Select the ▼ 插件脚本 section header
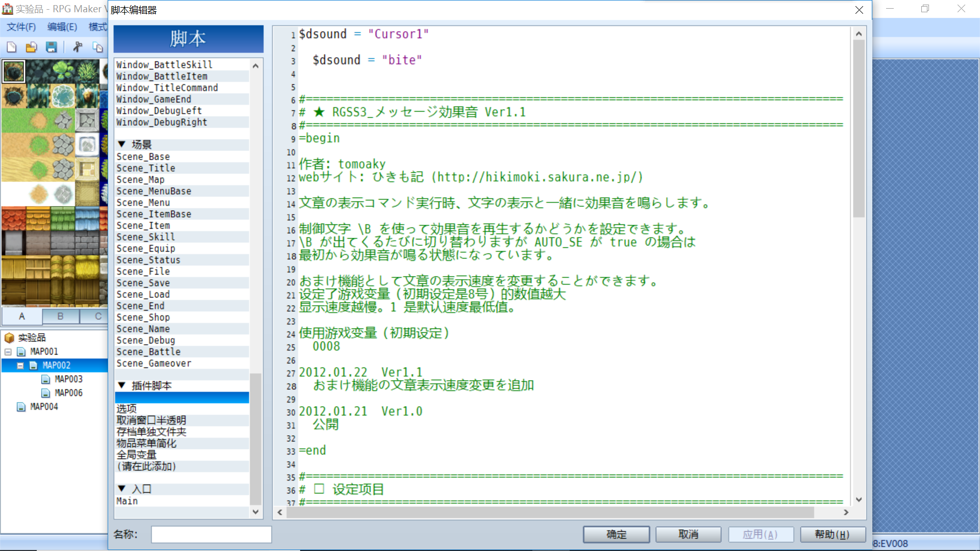980x551 pixels. pos(182,386)
